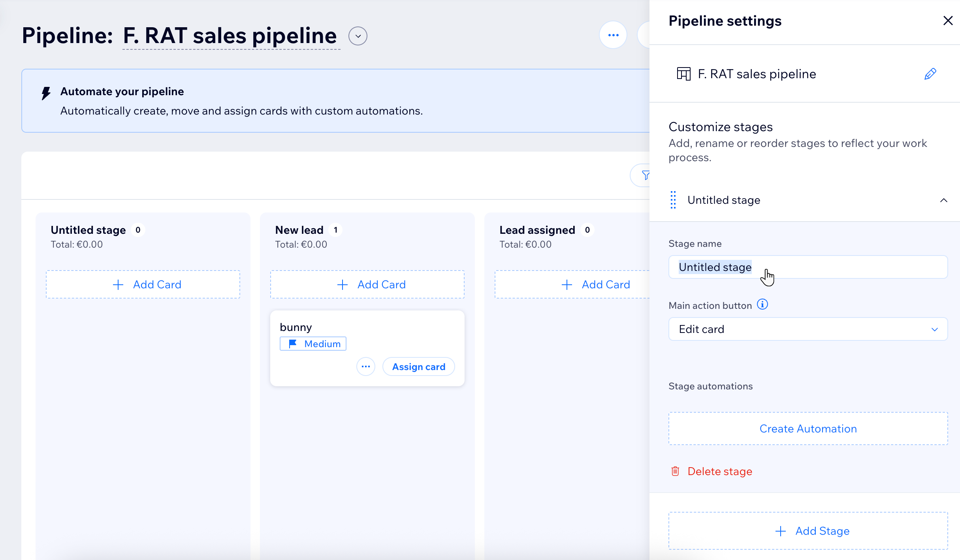
Task: Expand the pipeline title chevron dropdown
Action: 358,36
